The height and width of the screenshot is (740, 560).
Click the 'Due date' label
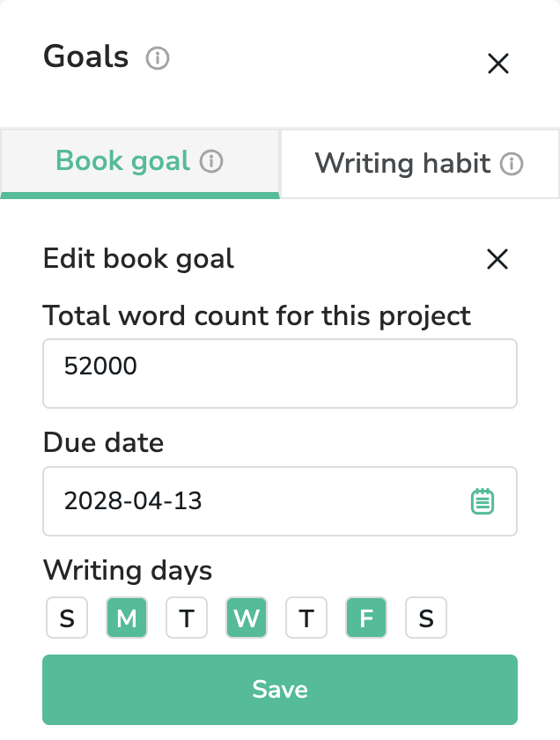(103, 442)
